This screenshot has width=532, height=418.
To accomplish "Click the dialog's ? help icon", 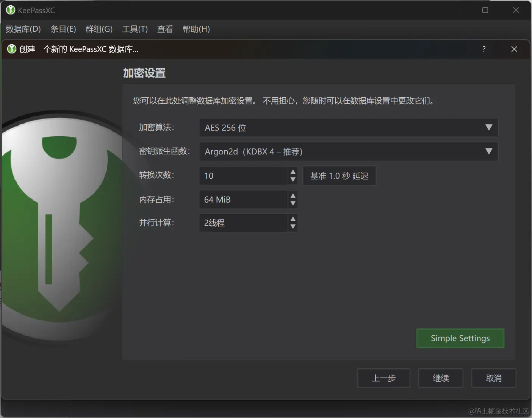I will coord(484,49).
